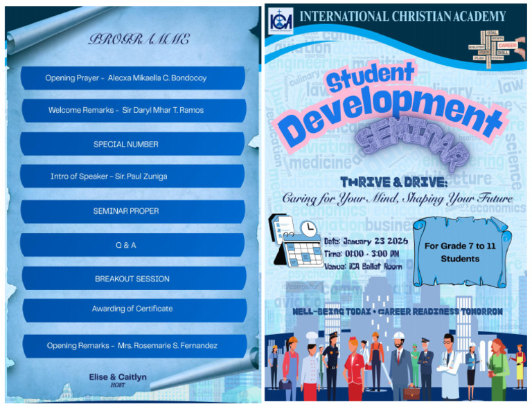Select the 'SEMINAR PROPER' programme bar
The height and width of the screenshot is (411, 532).
[x=133, y=212]
